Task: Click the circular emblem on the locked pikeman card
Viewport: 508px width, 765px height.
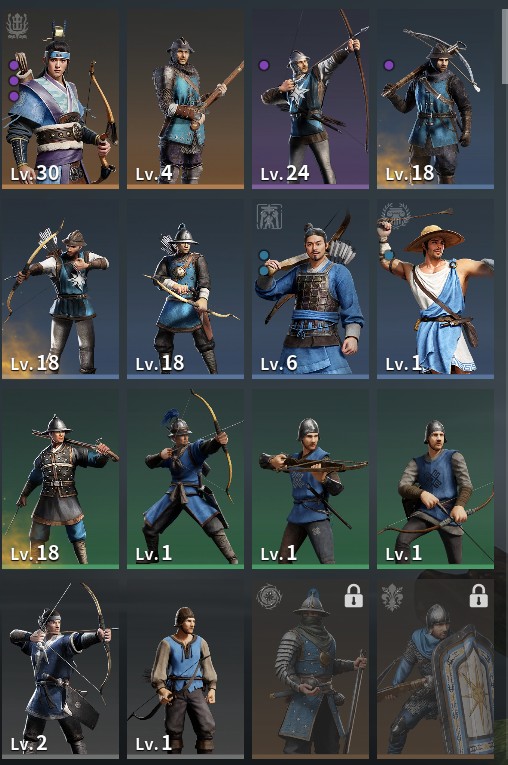Action: pyautogui.click(x=269, y=597)
